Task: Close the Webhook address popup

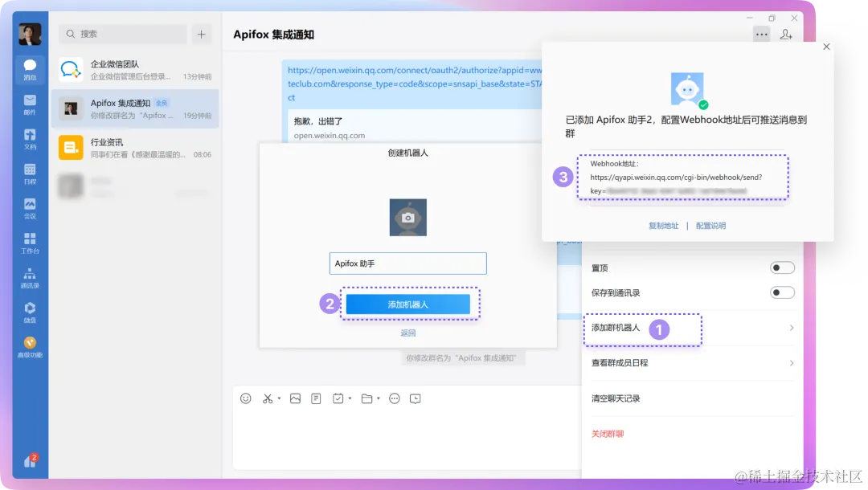Action: 826,47
